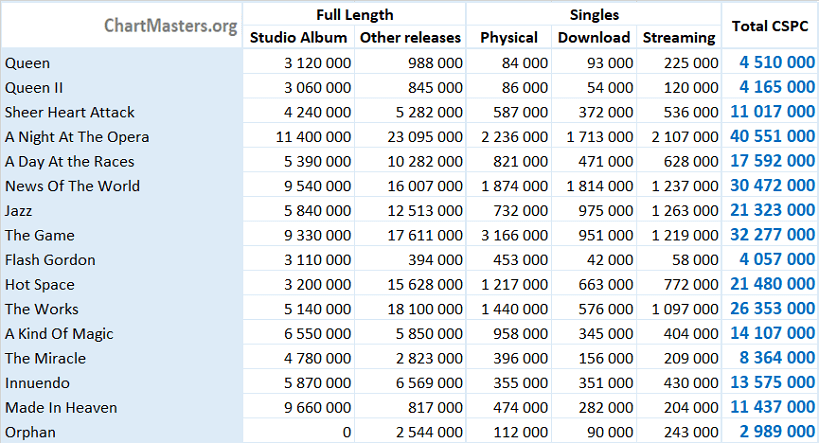Select streaming cell 243 000
The width and height of the screenshot is (819, 443).
pyautogui.click(x=691, y=432)
